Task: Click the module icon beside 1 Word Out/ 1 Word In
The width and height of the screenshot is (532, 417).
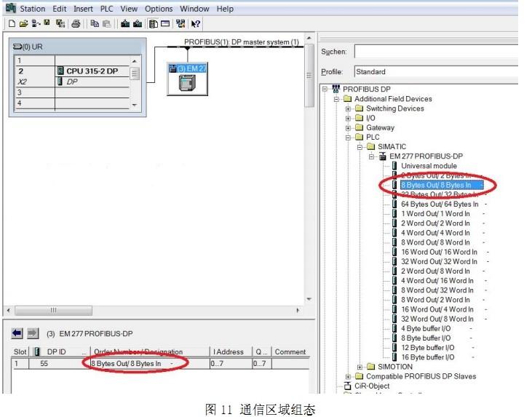Action: pyautogui.click(x=394, y=213)
